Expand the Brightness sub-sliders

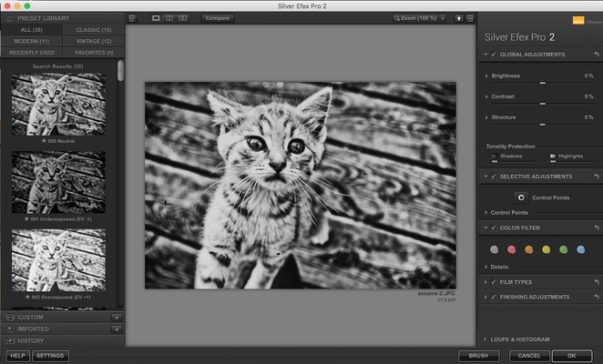pyautogui.click(x=485, y=76)
